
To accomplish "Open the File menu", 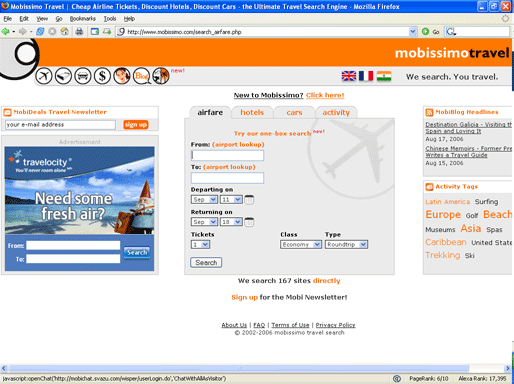I will click(x=7, y=19).
